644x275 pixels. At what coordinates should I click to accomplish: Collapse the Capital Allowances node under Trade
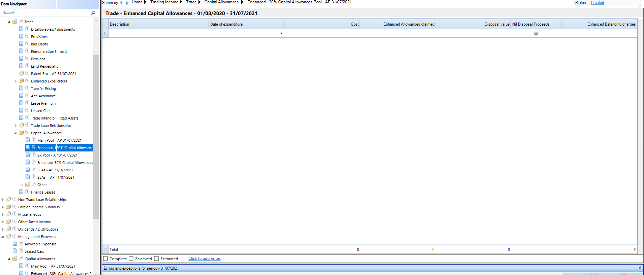point(16,133)
